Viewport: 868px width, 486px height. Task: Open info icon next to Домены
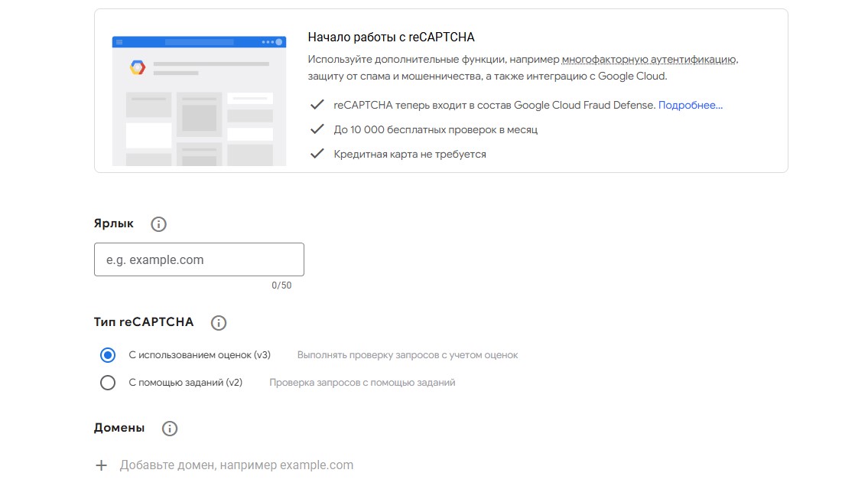(169, 429)
